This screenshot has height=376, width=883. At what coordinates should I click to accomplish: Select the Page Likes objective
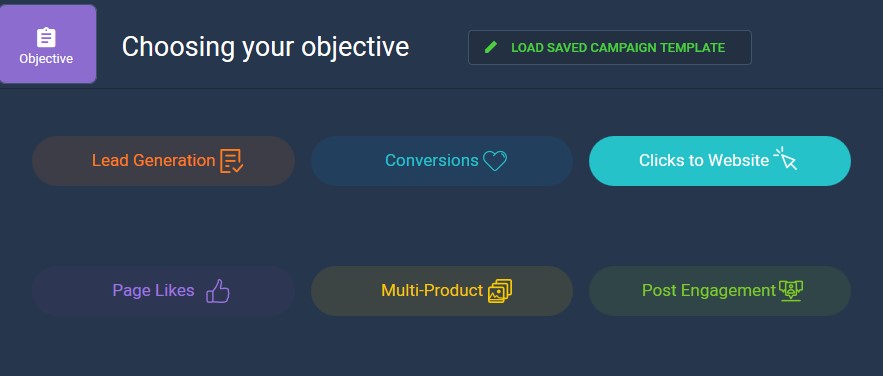pos(163,291)
